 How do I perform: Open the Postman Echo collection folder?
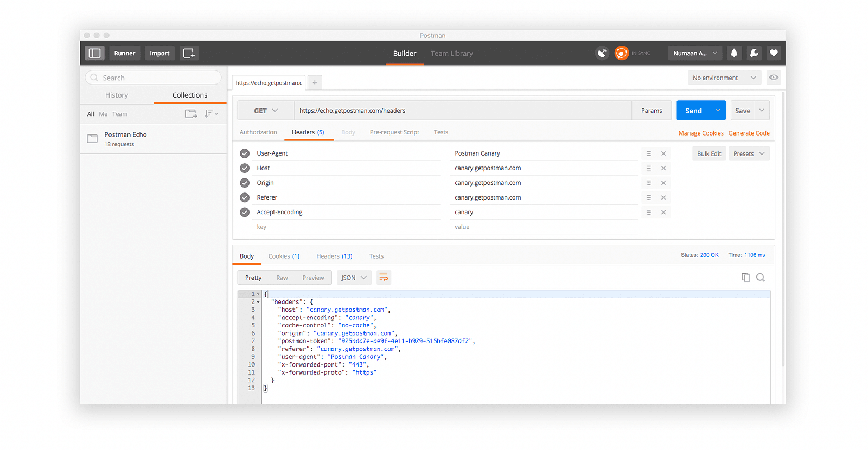point(154,139)
